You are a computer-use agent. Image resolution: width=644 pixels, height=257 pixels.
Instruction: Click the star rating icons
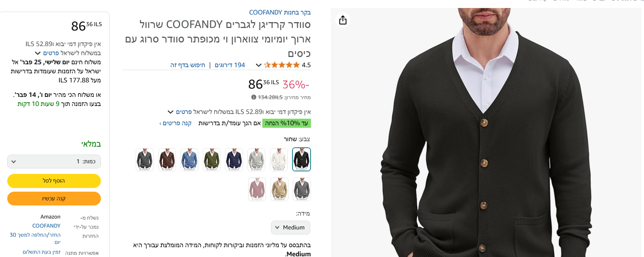[x=282, y=65]
